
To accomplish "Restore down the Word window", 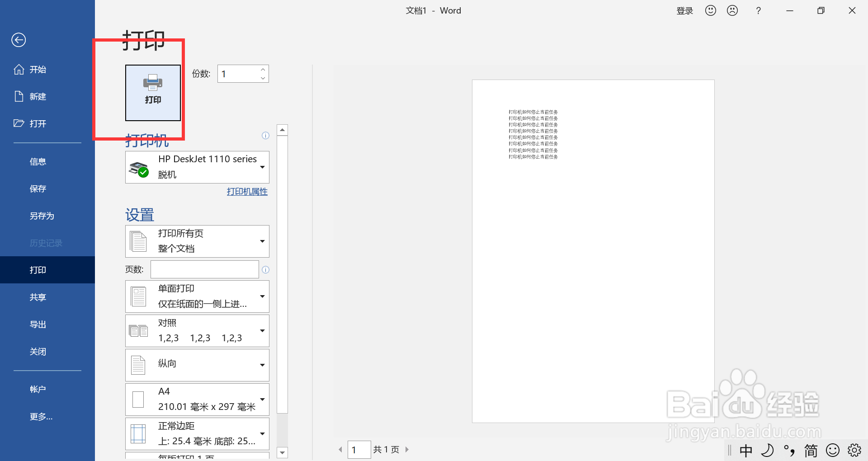I will pos(821,11).
